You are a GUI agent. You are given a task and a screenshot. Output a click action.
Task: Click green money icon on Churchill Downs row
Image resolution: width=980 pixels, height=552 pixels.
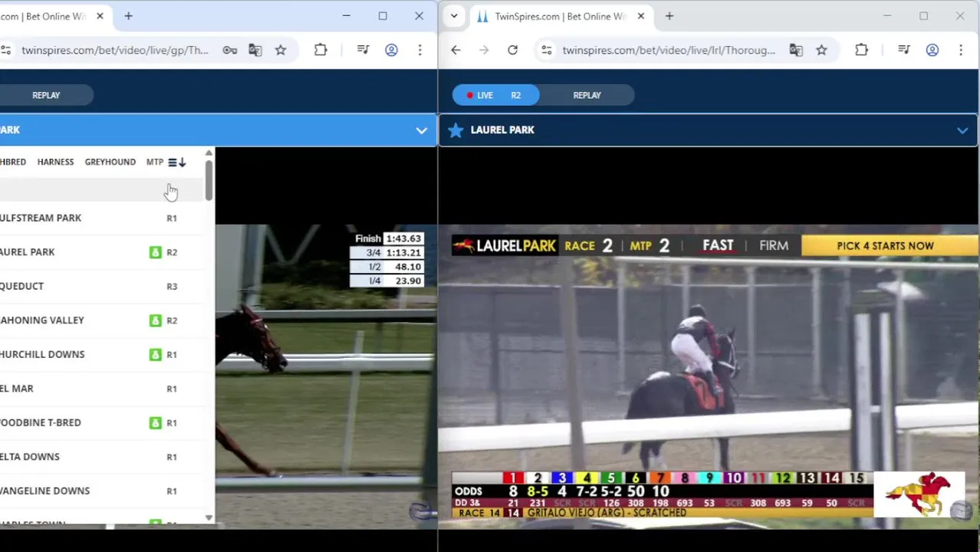(156, 354)
